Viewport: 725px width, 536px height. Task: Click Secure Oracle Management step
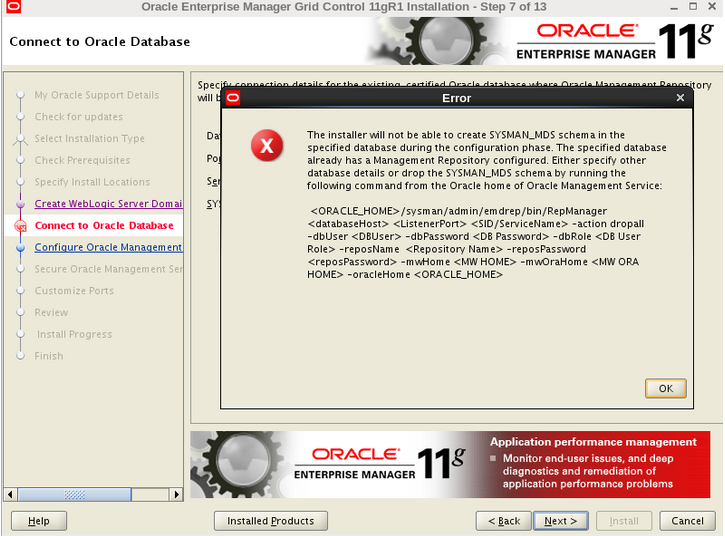coord(108,269)
